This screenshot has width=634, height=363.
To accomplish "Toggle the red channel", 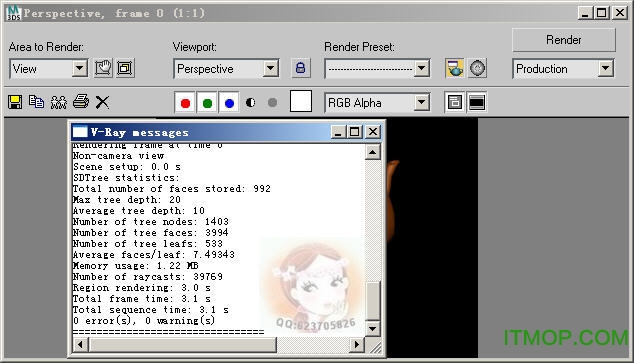I will (186, 103).
